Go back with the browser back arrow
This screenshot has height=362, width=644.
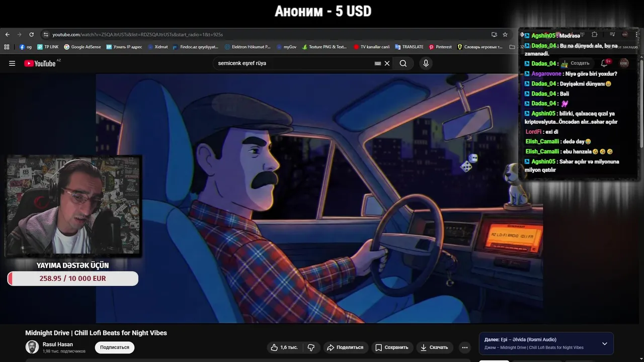7,35
